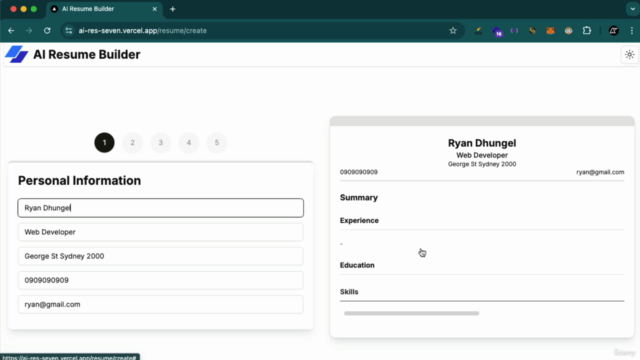Click the address field George St Sydney 2000
The image size is (640, 360).
point(160,256)
